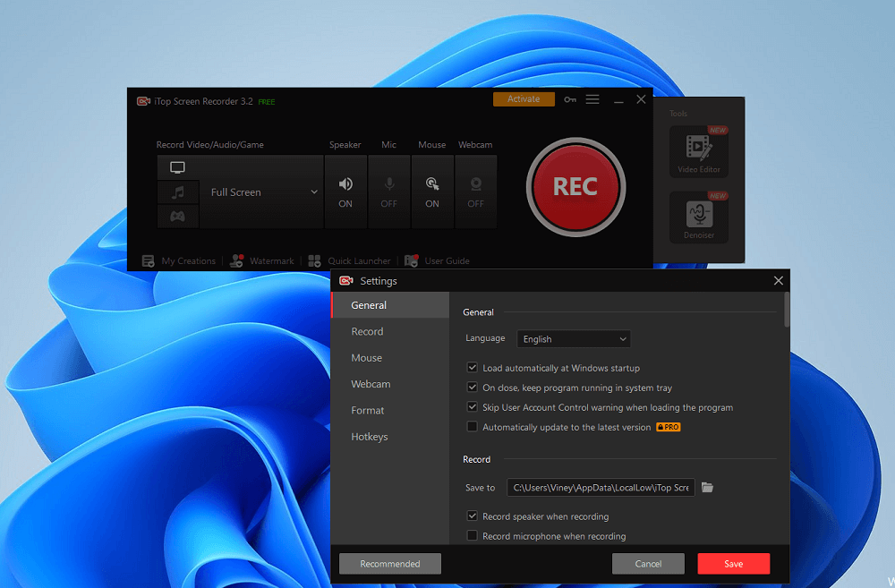
Task: Open the license key icon
Action: click(x=569, y=100)
